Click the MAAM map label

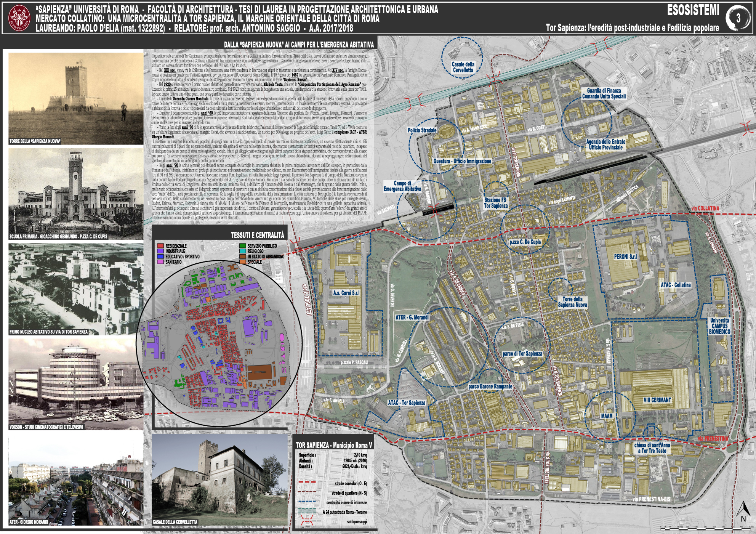[607, 416]
